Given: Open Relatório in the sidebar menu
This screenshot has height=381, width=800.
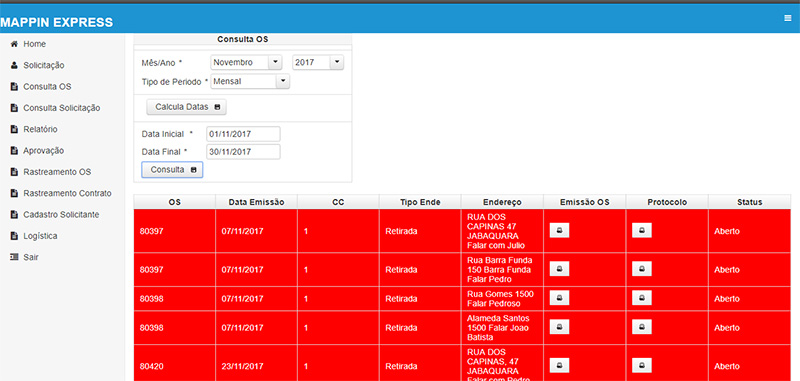Looking at the screenshot, I should [40, 129].
